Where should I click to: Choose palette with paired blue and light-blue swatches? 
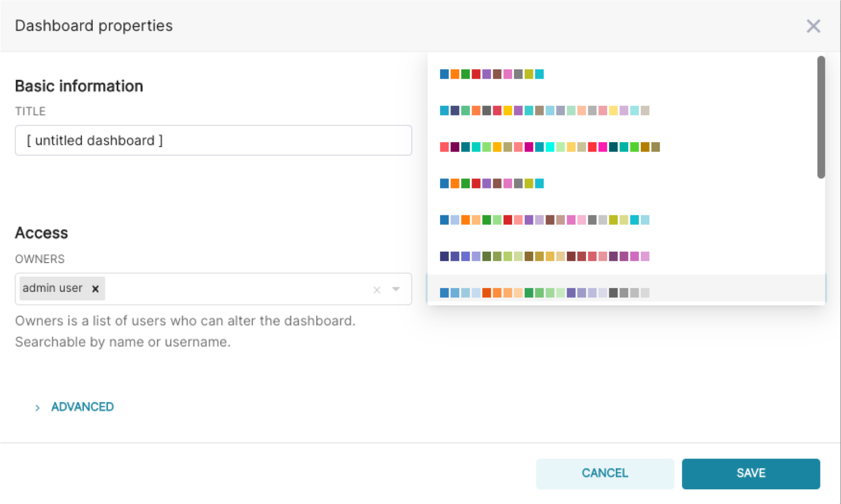tap(544, 220)
